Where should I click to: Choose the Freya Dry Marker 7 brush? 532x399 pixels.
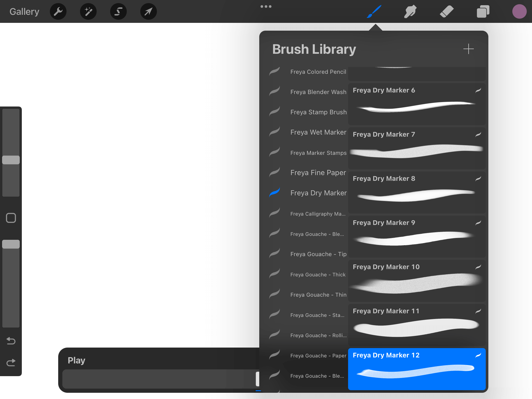(417, 148)
